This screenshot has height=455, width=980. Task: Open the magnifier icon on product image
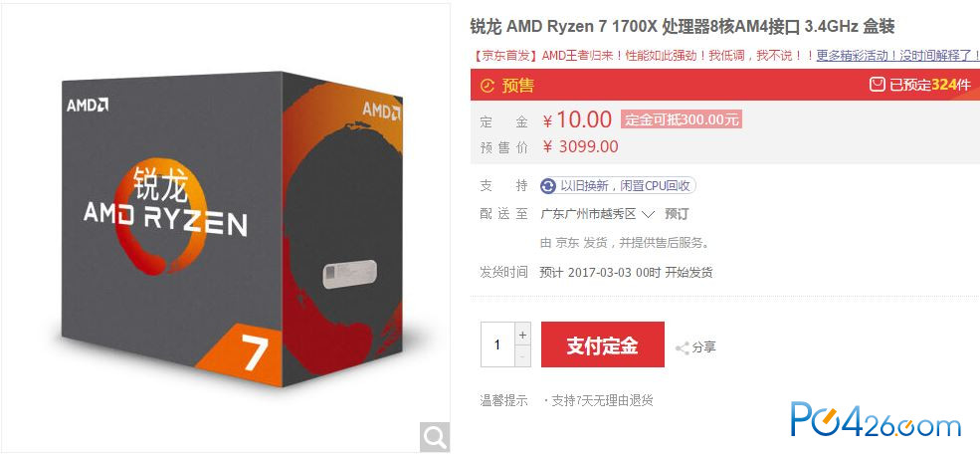434,436
